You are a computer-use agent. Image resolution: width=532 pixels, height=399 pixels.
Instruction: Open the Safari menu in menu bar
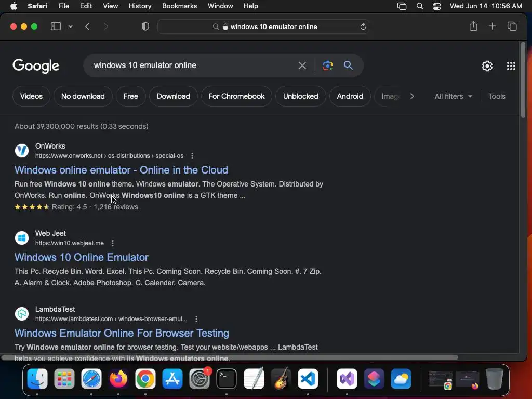coord(37,6)
